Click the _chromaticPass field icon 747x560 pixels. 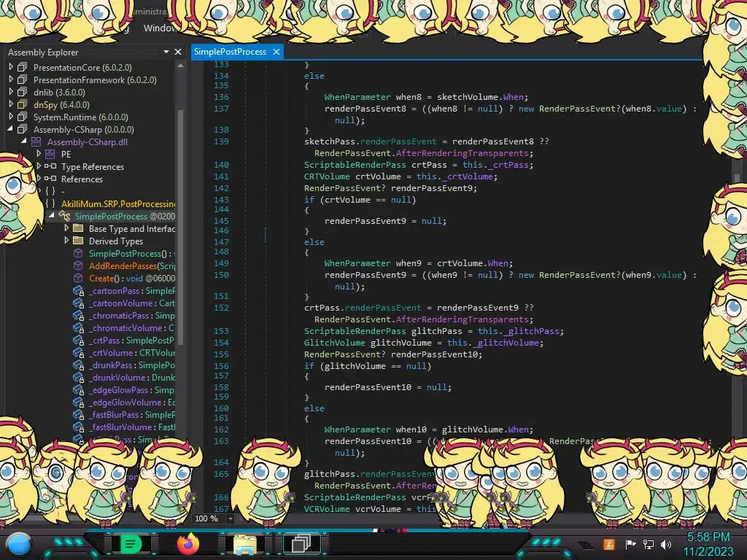click(79, 316)
